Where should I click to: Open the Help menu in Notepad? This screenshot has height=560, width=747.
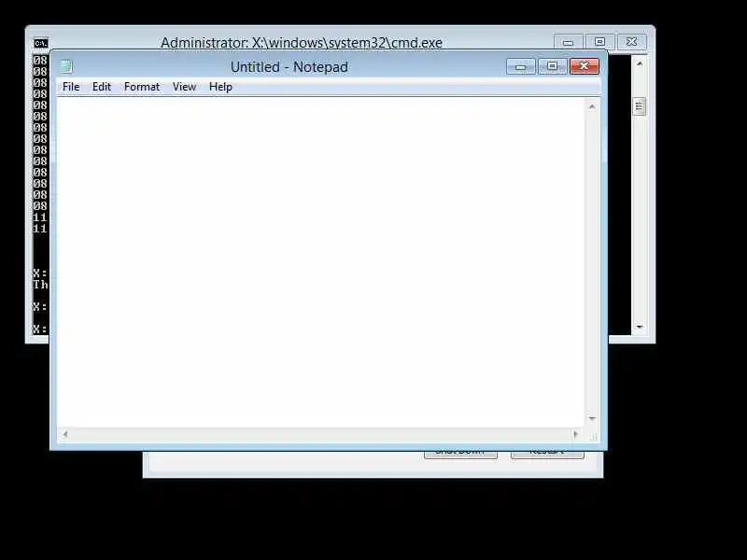pos(220,87)
